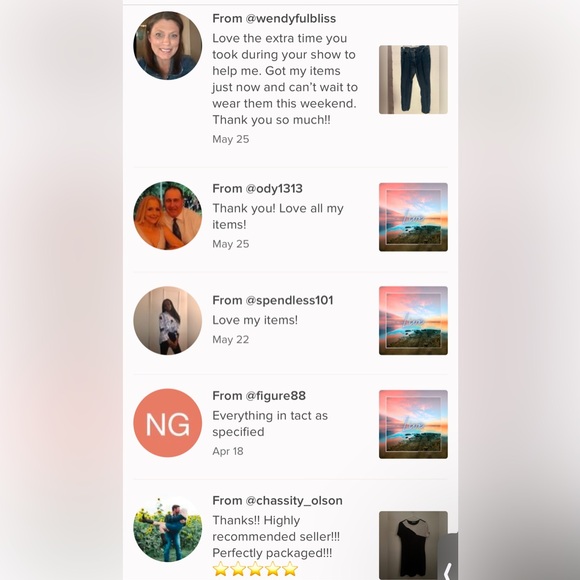The width and height of the screenshot is (580, 580).
Task: Select the 'Love my items!' comment
Action: pyautogui.click(x=255, y=320)
